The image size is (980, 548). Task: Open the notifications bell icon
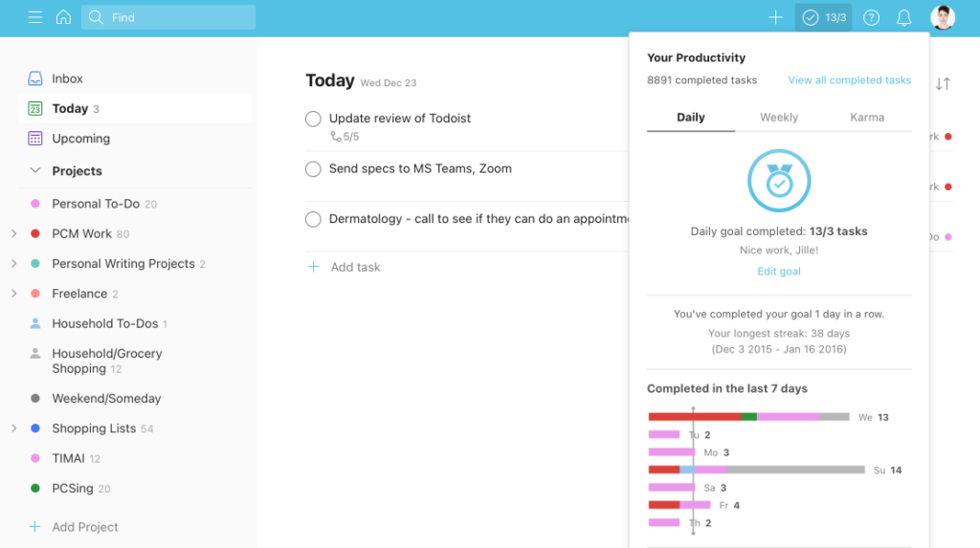903,17
